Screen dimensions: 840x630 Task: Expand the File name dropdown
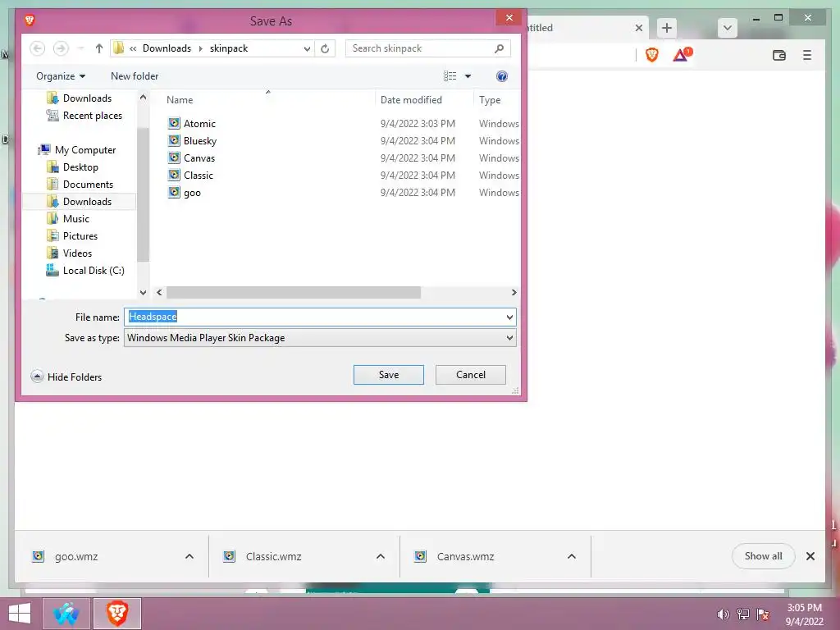click(509, 317)
